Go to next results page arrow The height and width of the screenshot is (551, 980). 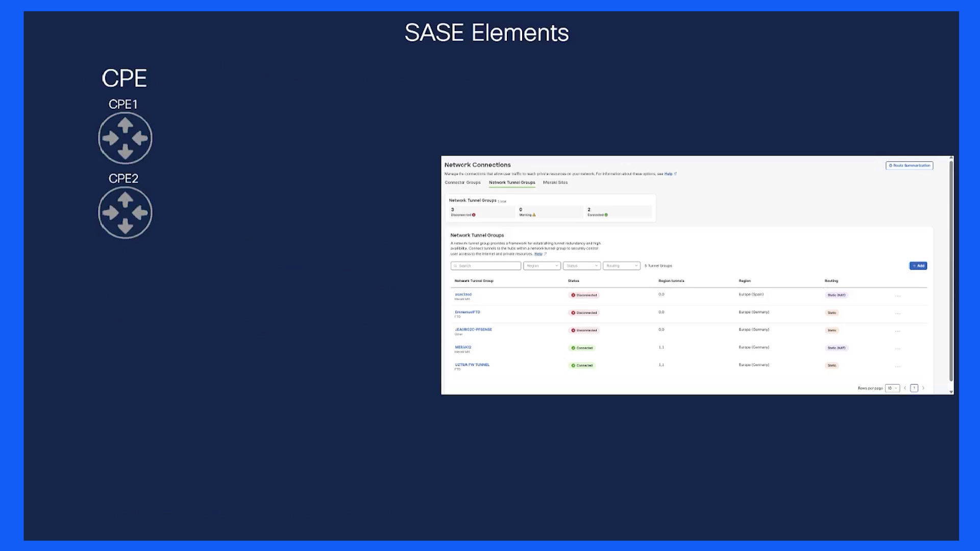[x=923, y=388]
